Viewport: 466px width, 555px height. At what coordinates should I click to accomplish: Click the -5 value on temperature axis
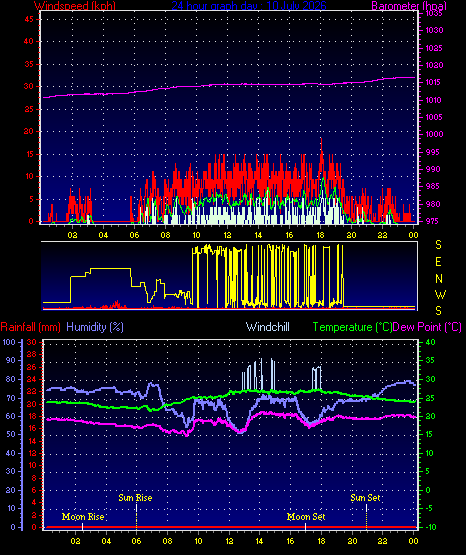click(x=430, y=508)
